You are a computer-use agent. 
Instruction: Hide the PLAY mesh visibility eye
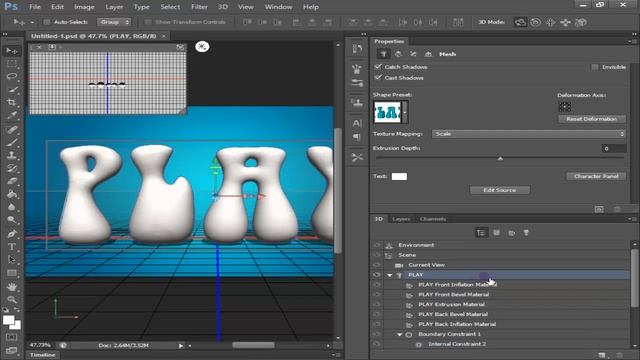[376, 275]
